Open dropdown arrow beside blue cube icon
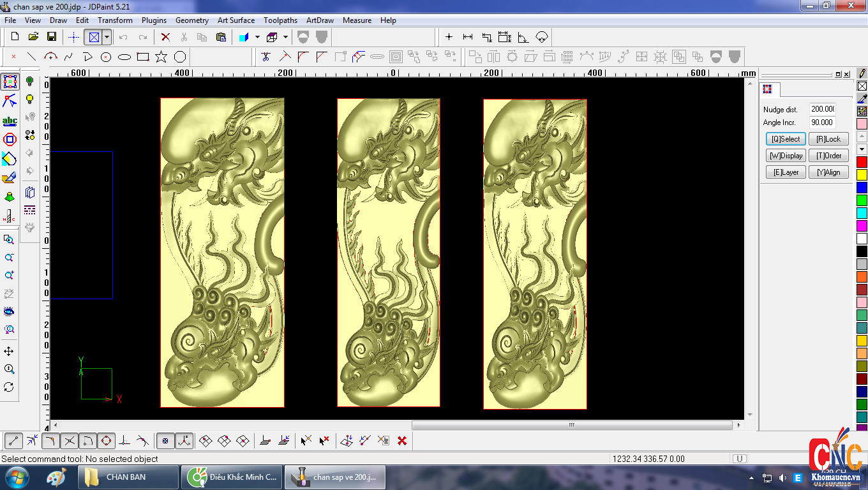The width and height of the screenshot is (868, 490). 257,37
